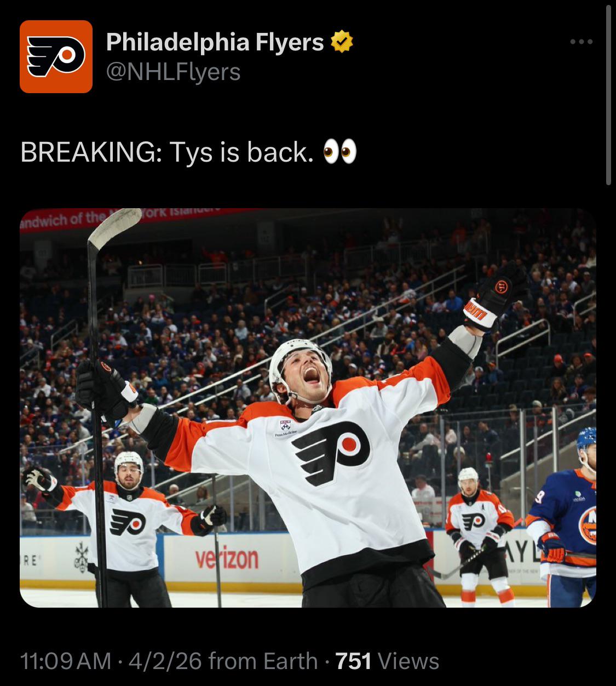
Task: Click the Islanders player in the blue jersey
Action: pyautogui.click(x=566, y=517)
